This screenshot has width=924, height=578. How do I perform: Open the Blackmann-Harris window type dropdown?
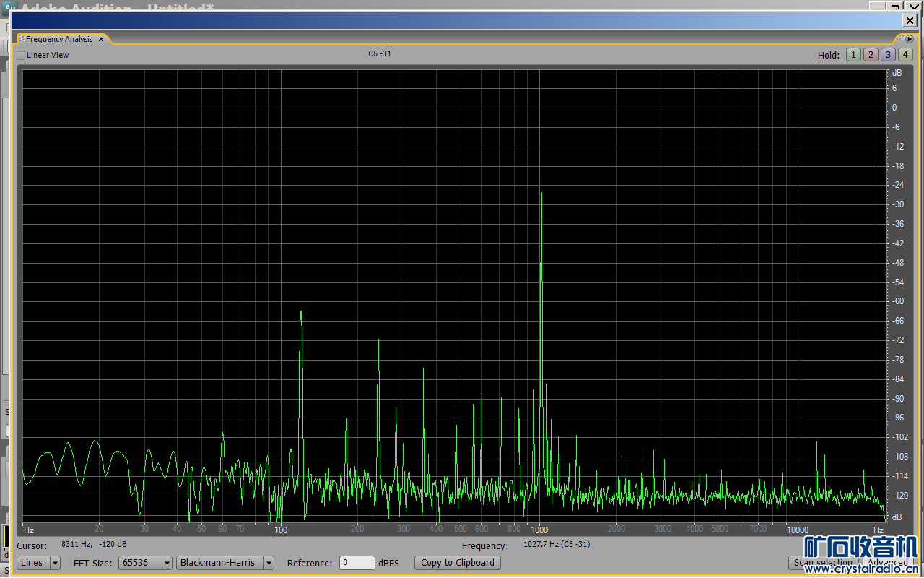[225, 563]
